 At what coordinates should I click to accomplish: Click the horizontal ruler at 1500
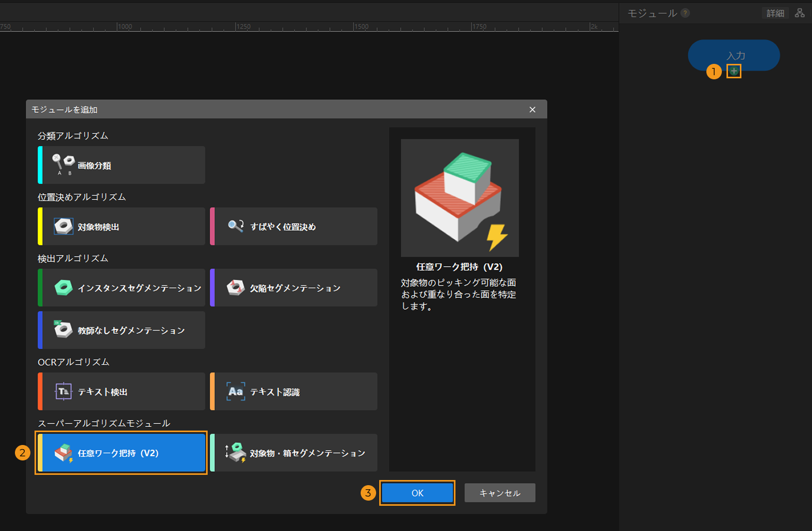pos(361,26)
